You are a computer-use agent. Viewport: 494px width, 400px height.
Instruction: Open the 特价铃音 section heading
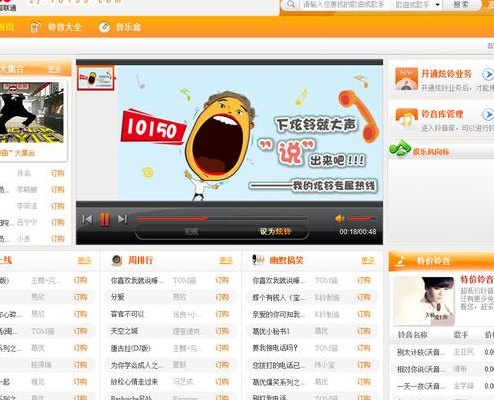click(x=434, y=260)
